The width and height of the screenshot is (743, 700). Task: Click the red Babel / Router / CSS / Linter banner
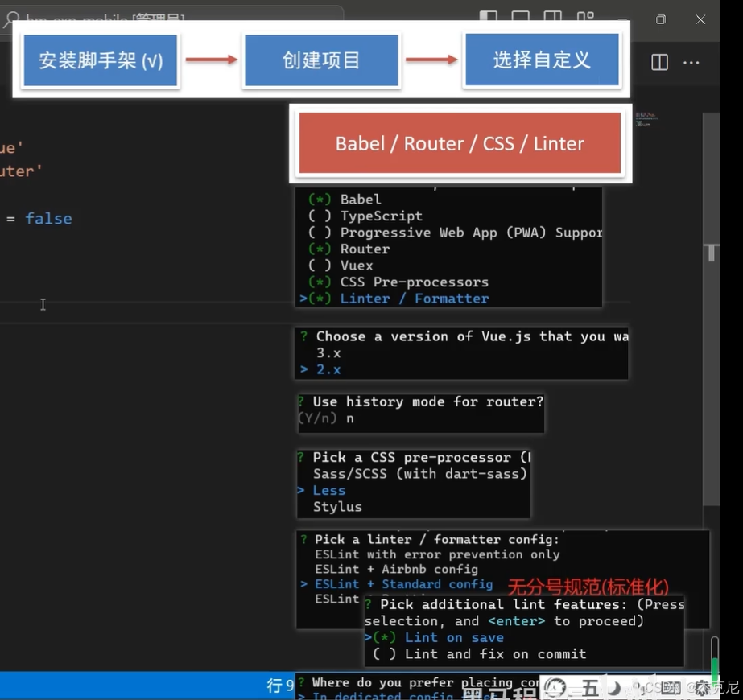[460, 143]
